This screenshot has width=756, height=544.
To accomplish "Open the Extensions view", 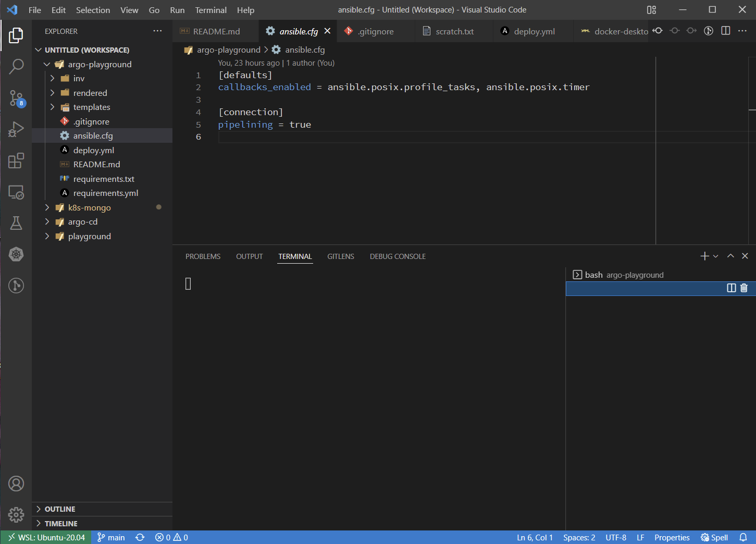I will (16, 160).
